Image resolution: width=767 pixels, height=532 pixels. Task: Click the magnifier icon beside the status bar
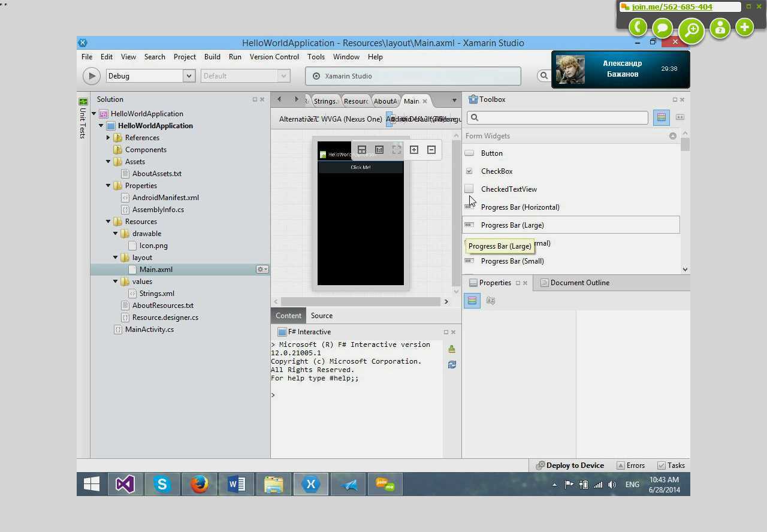[543, 75]
